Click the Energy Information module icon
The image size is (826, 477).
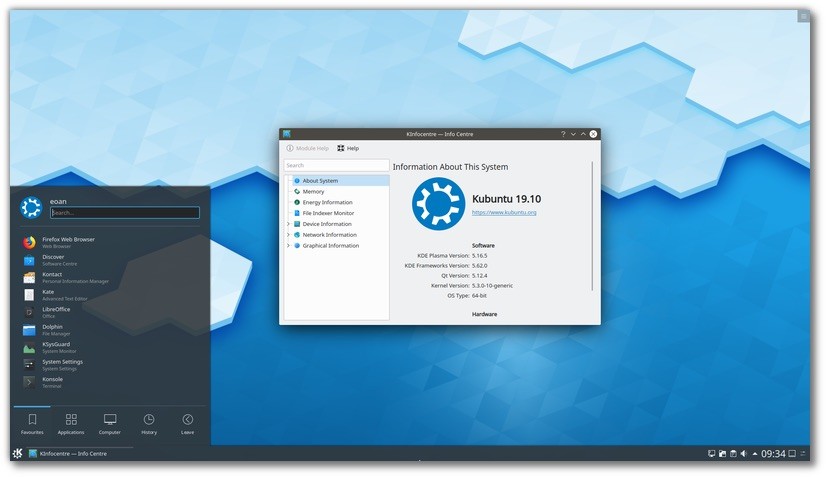tap(297, 202)
